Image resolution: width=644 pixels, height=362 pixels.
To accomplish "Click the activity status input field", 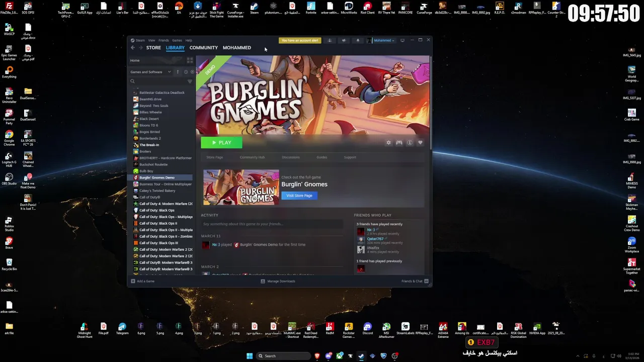I will pos(272,224).
